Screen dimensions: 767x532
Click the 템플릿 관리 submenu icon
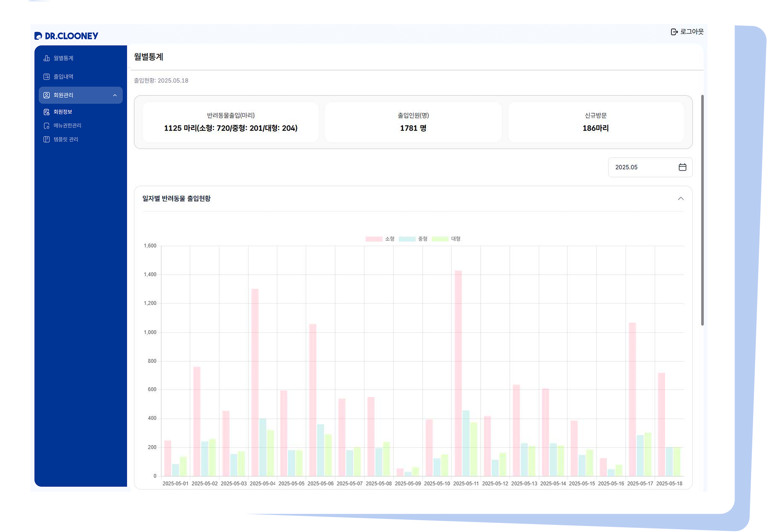tap(46, 139)
